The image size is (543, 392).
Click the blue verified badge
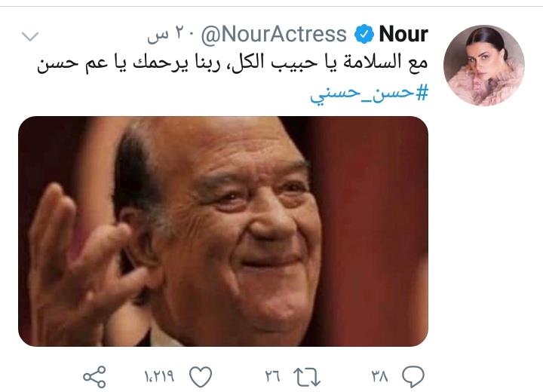tap(364, 34)
